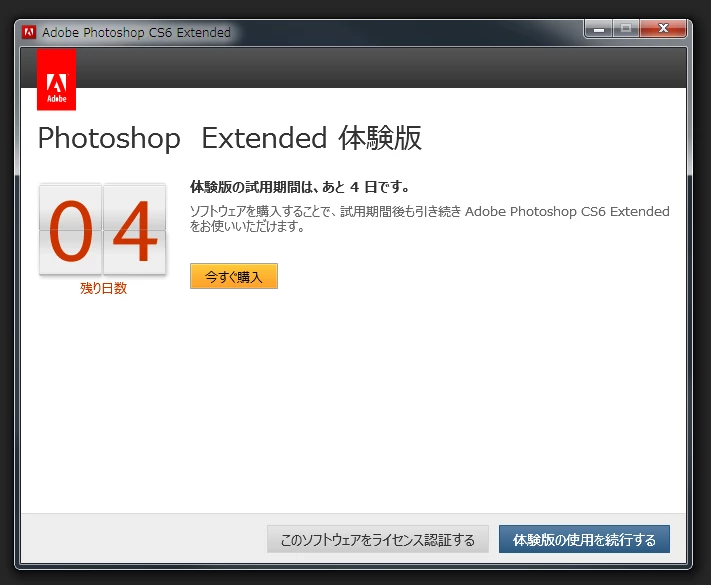
Task: Click 体験版の使用を続行する button
Action: pos(584,539)
